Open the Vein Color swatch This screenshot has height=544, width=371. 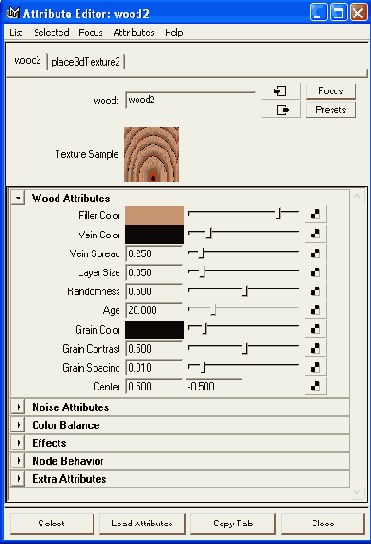point(154,234)
